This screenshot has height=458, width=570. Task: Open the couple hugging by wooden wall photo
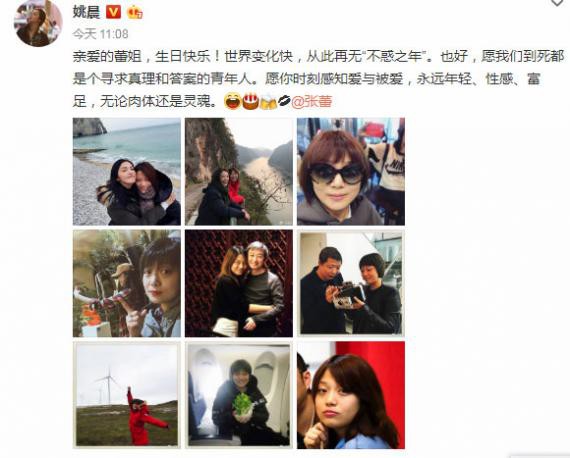point(239,284)
